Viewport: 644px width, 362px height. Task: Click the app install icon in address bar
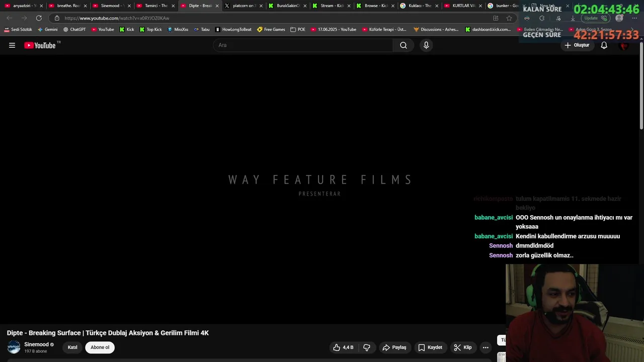(496, 18)
